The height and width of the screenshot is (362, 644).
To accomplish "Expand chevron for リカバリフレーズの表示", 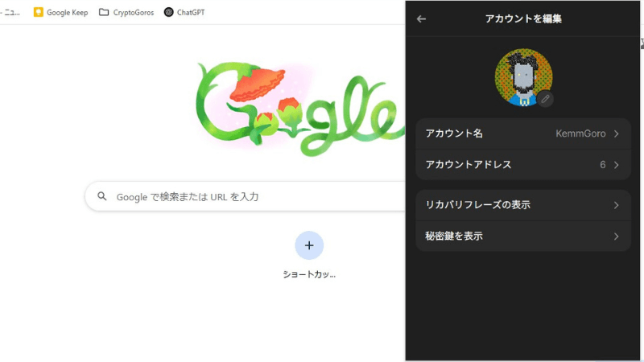I will click(x=616, y=205).
